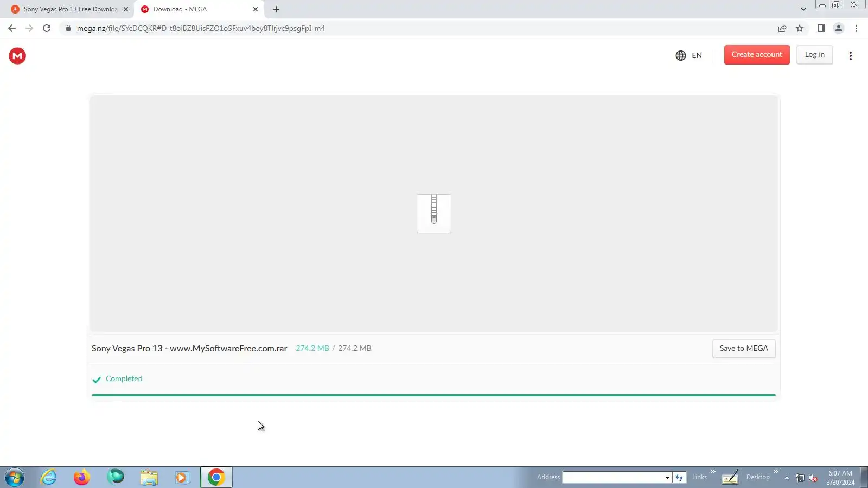
Task: Reload the current page
Action: (47, 28)
